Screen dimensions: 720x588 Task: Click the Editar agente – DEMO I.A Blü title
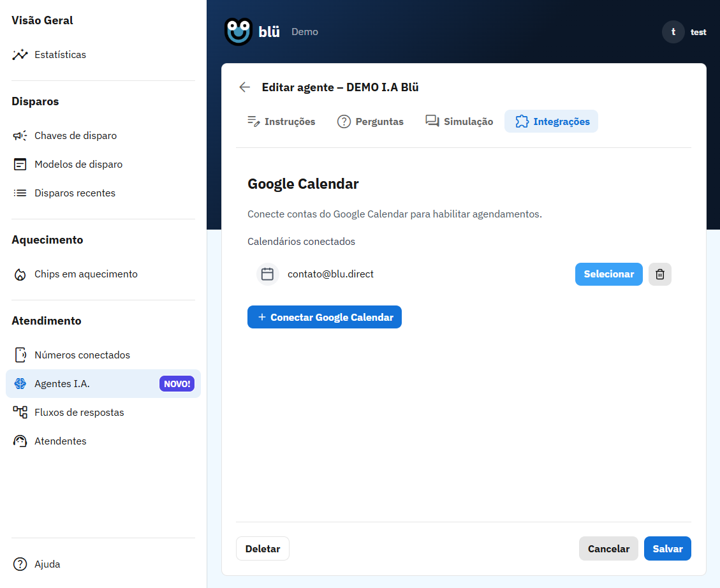[341, 87]
